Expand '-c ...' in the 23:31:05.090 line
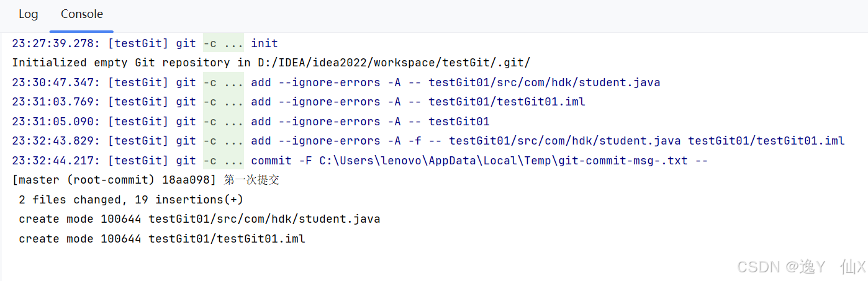Screen dimensions: 868x281 [224, 122]
